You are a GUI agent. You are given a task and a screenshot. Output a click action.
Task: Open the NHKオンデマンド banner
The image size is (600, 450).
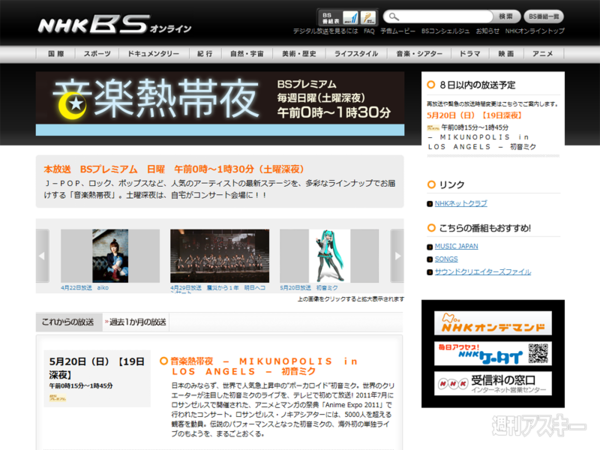(493, 323)
